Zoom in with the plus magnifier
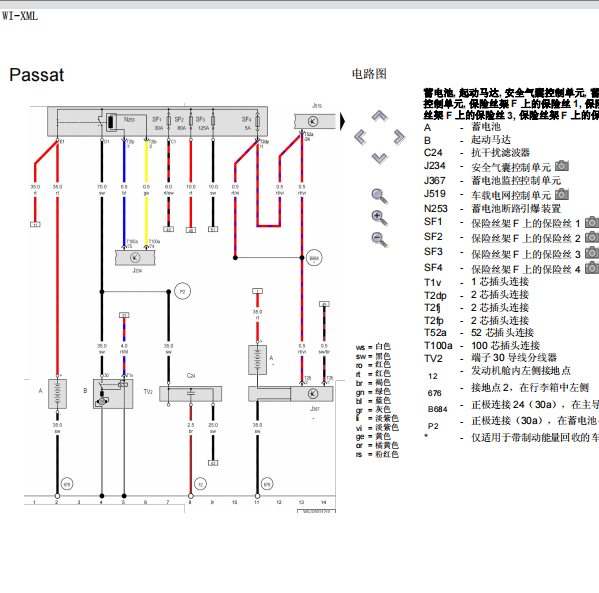This screenshot has width=599, height=593. (x=380, y=218)
